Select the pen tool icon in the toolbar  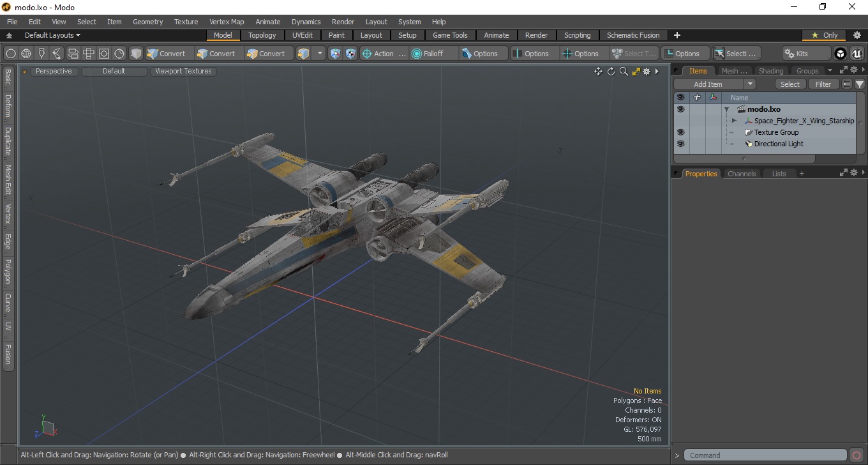(x=41, y=54)
